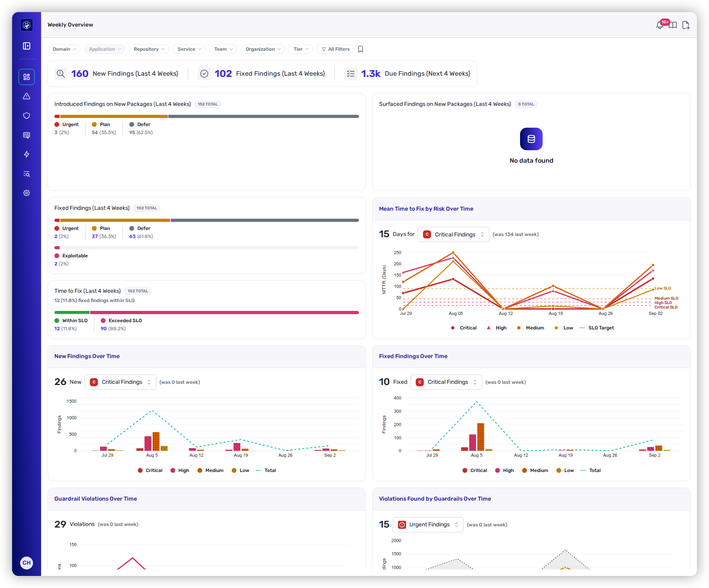Open the lightning bolt icon in sidebar
The height and width of the screenshot is (588, 709).
click(27, 154)
